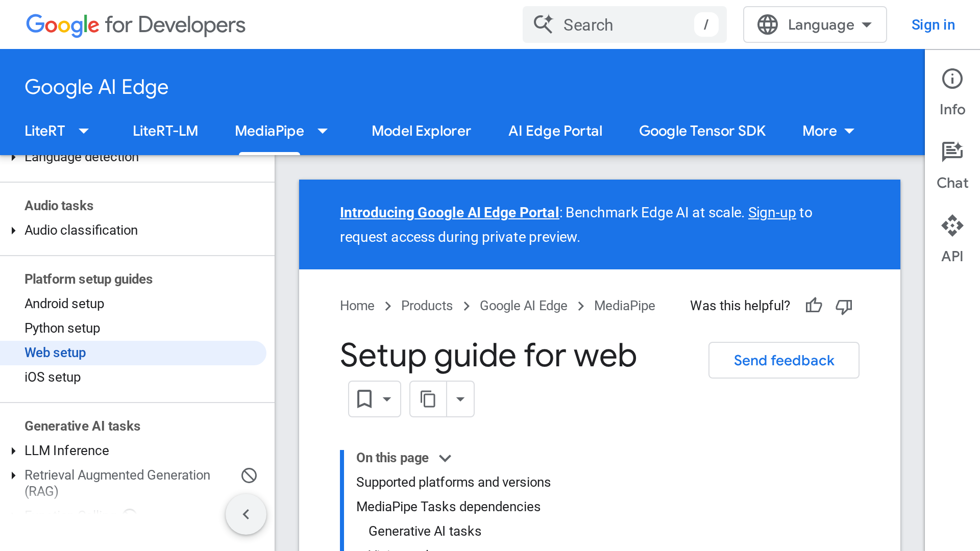Click the Generative AI tasks sidebar heading
Screen dimensions: 980x551
[x=82, y=426]
